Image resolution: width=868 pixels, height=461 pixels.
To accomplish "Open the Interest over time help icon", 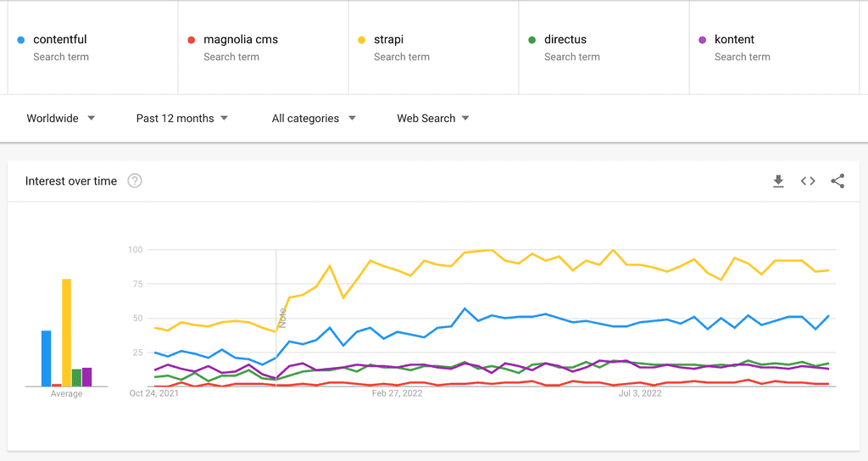I will click(135, 181).
